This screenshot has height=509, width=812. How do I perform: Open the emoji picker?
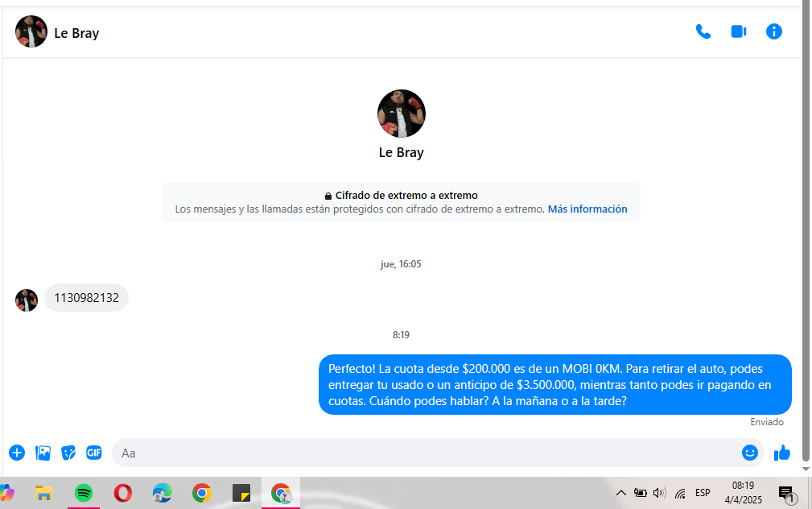point(749,453)
